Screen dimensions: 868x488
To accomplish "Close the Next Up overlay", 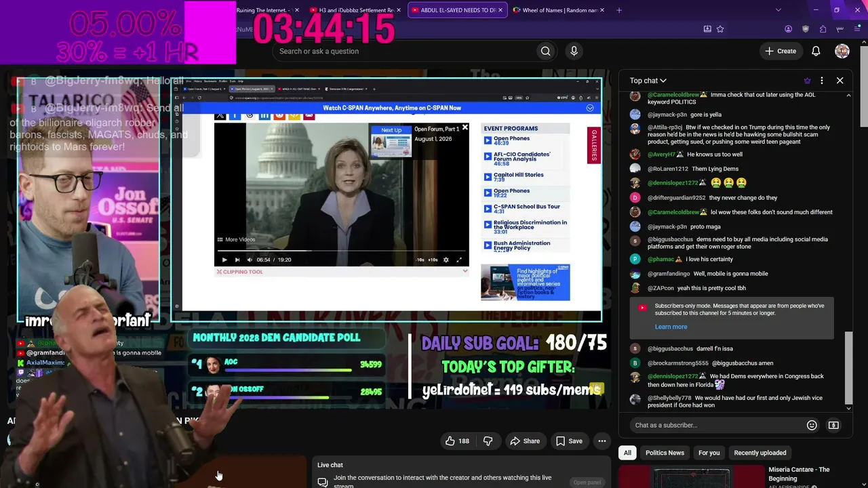I will (465, 127).
